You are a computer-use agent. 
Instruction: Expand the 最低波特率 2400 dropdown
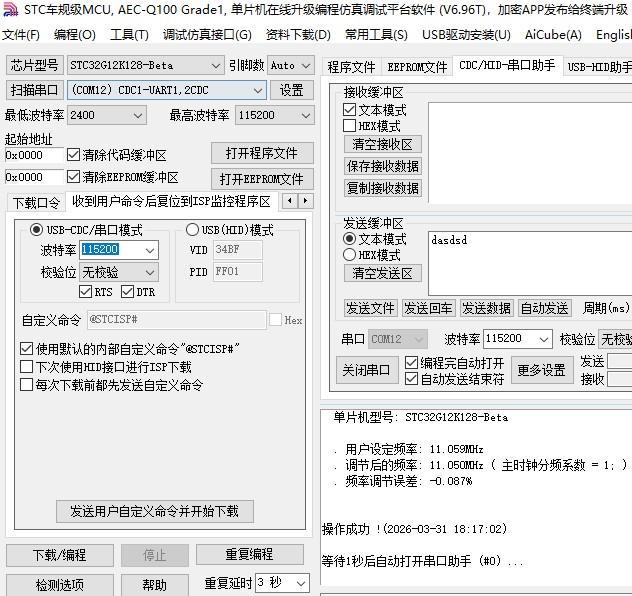coord(138,115)
